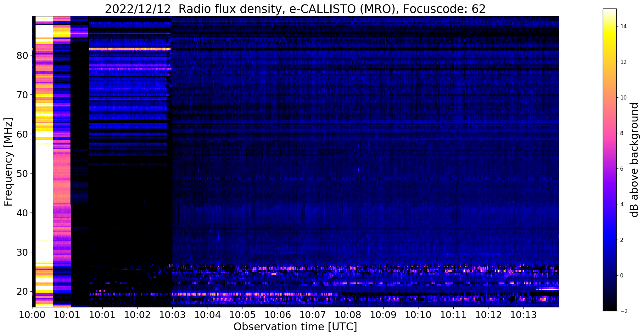Pick the colorbar tick label 6
This screenshot has height=336, width=644.
point(621,169)
